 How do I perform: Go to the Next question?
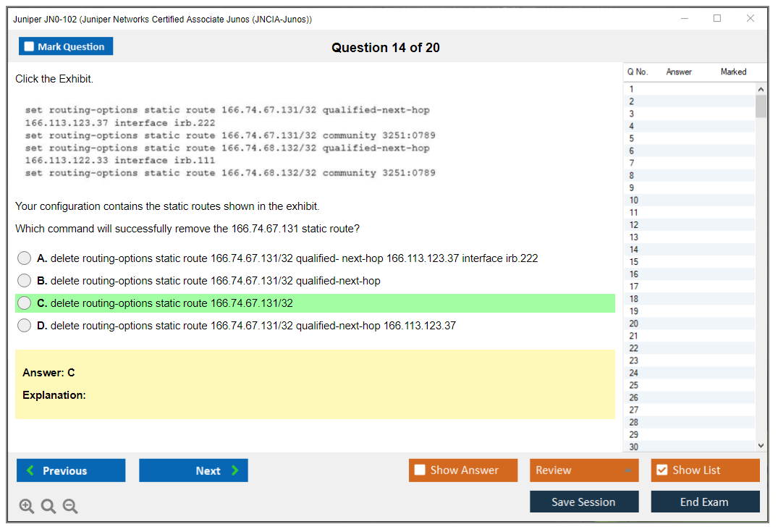point(193,470)
